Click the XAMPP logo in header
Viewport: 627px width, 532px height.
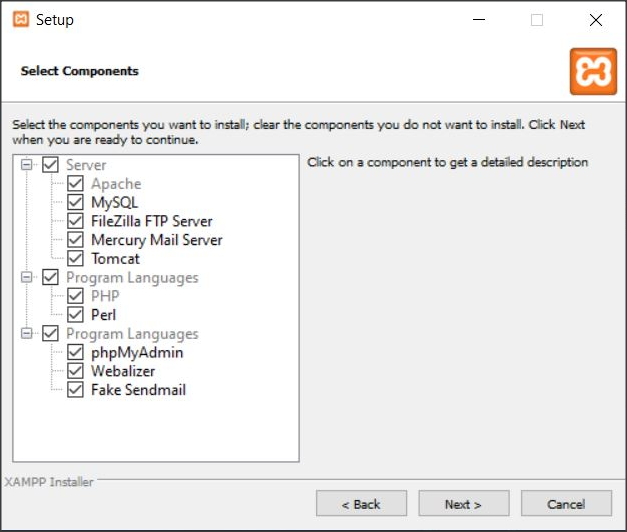(593, 72)
